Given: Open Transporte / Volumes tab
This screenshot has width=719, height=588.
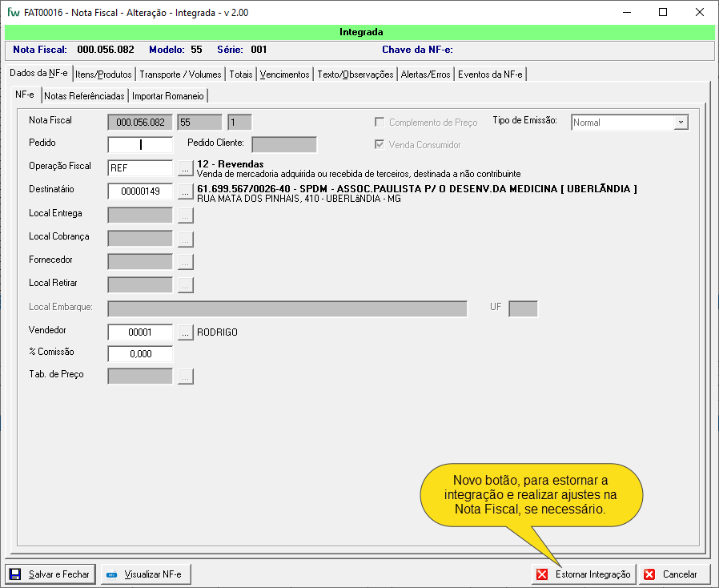Looking at the screenshot, I should point(180,75).
